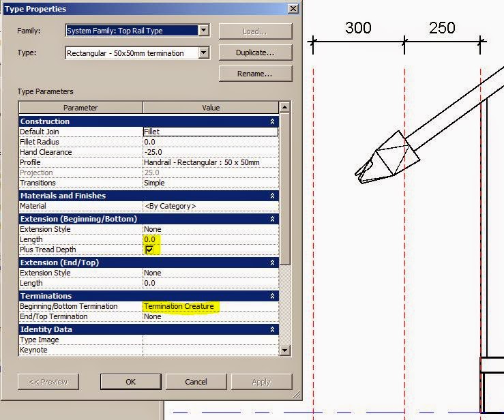Click Beginning/Bottom Extension Style value None
This screenshot has width=504, height=420.
pyautogui.click(x=211, y=229)
